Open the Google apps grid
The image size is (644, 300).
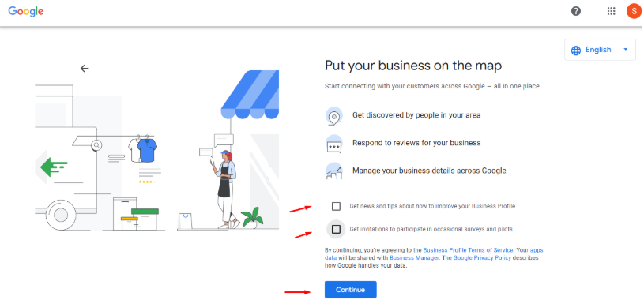[611, 11]
